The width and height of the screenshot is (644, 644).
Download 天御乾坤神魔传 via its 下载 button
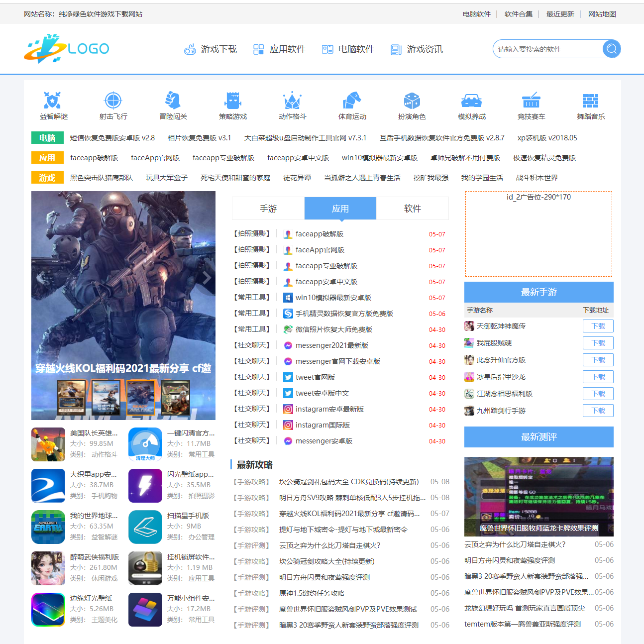point(598,326)
